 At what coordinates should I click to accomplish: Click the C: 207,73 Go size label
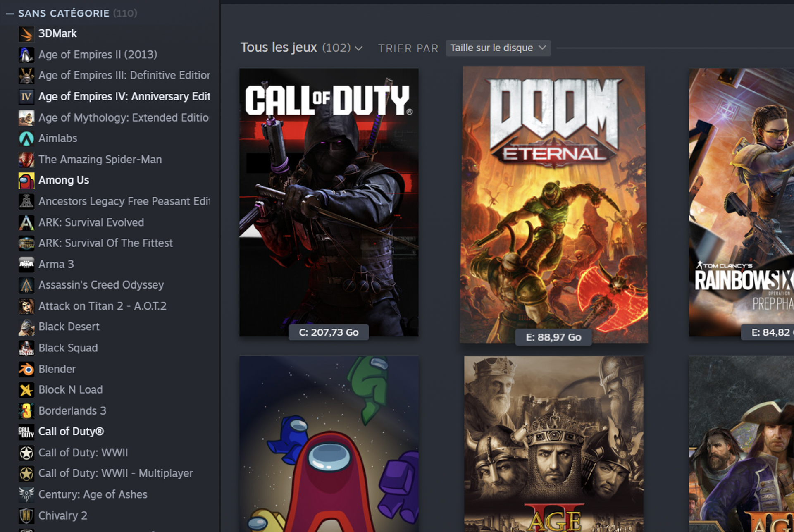[329, 332]
